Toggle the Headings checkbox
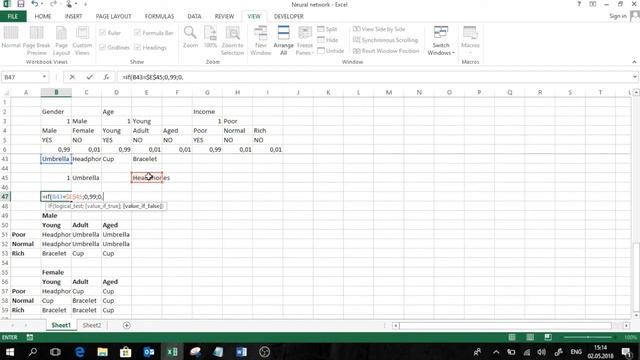 (x=150, y=47)
